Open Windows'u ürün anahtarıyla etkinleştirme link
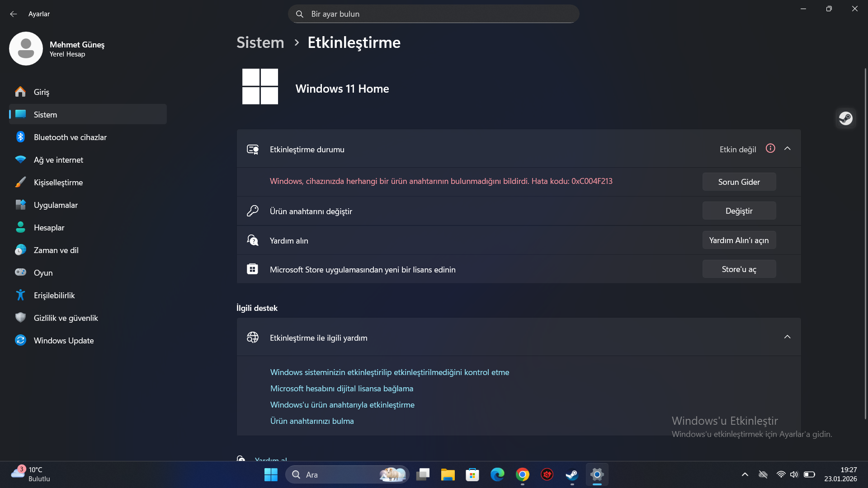868x488 pixels. [342, 404]
